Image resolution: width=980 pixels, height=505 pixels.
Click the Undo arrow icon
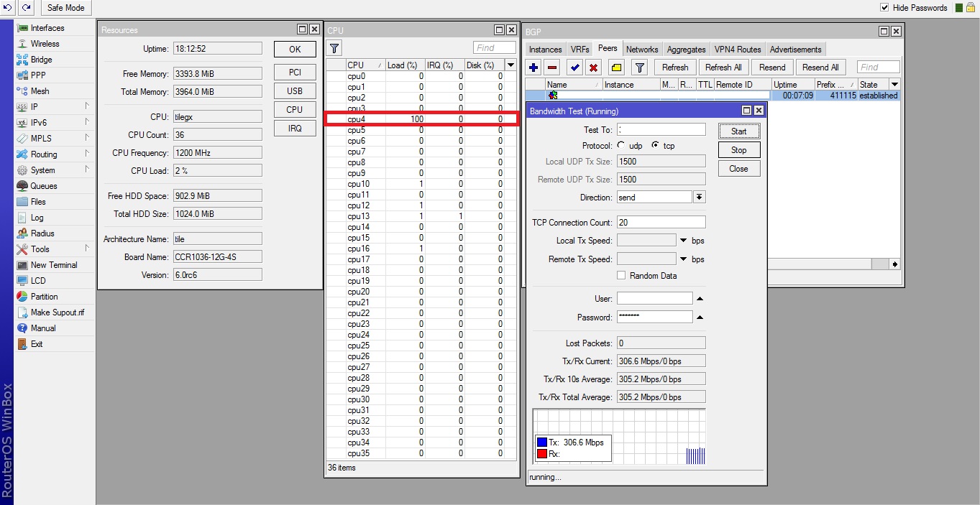click(8, 7)
